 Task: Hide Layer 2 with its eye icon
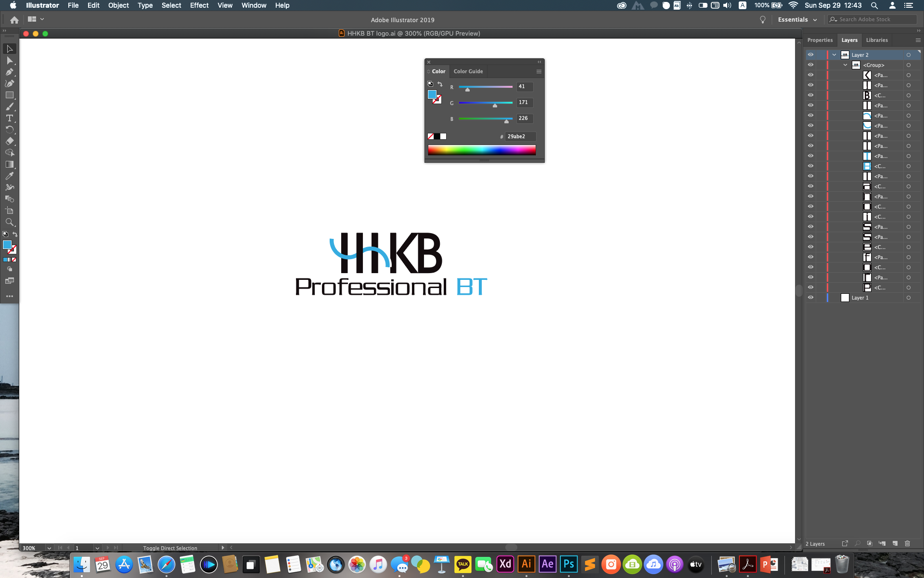click(x=810, y=55)
